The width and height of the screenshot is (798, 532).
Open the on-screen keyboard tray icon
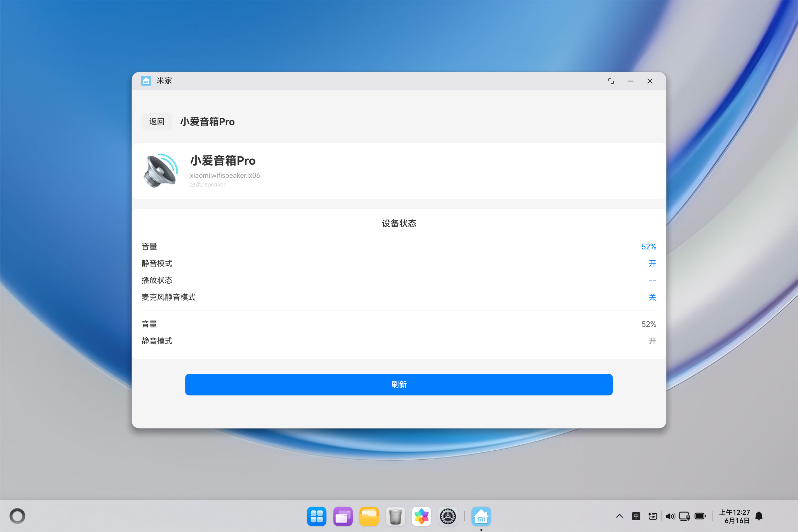(652, 516)
